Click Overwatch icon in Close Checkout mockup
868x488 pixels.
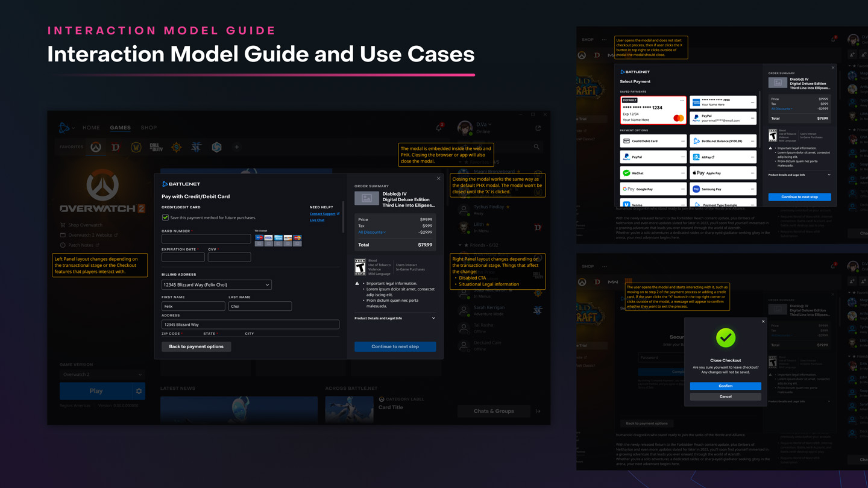pos(582,281)
